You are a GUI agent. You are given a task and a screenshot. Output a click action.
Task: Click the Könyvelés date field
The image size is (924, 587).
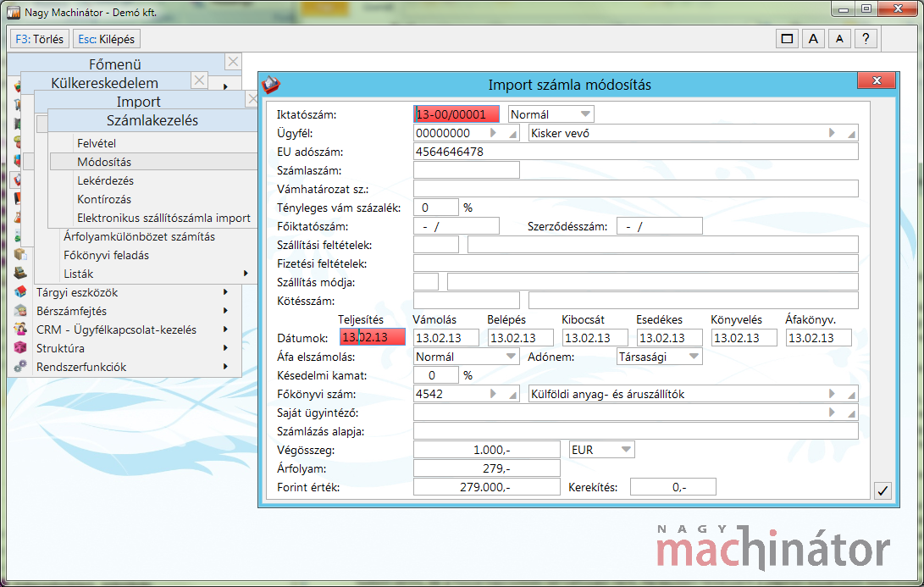[x=744, y=338]
